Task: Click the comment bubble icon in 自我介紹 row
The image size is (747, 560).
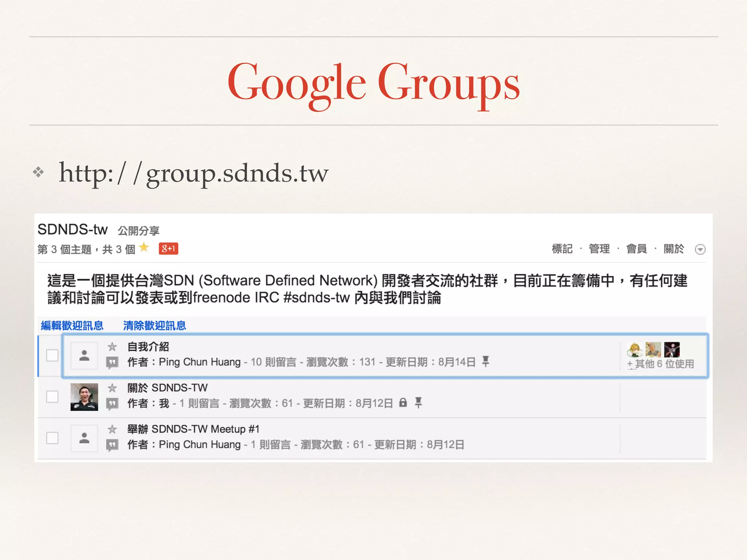Action: (112, 363)
